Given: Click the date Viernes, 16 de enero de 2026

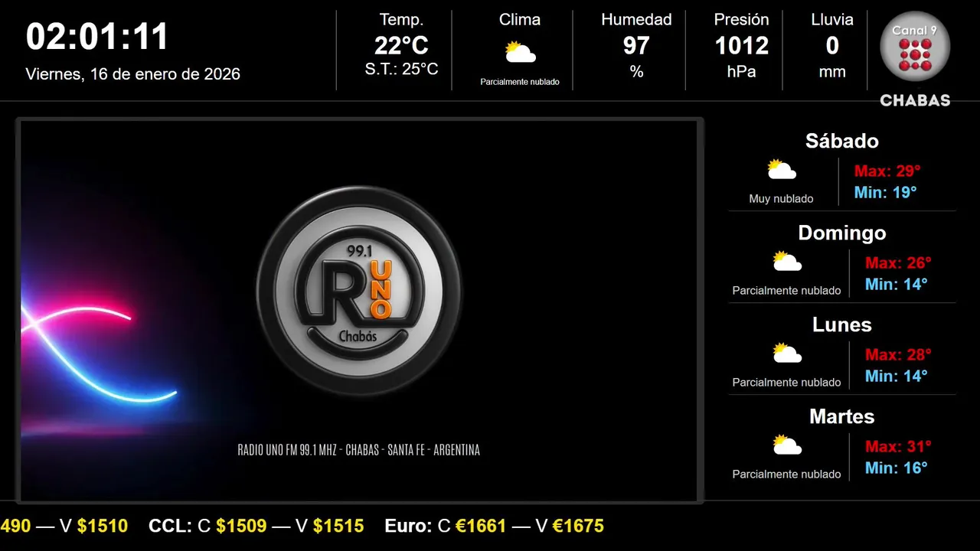Looking at the screenshot, I should pos(133,74).
